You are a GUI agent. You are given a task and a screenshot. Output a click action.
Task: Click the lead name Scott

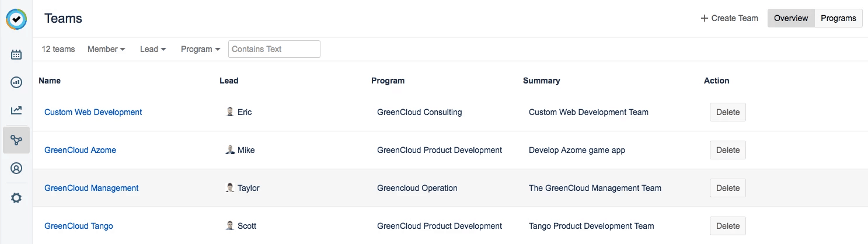247,226
